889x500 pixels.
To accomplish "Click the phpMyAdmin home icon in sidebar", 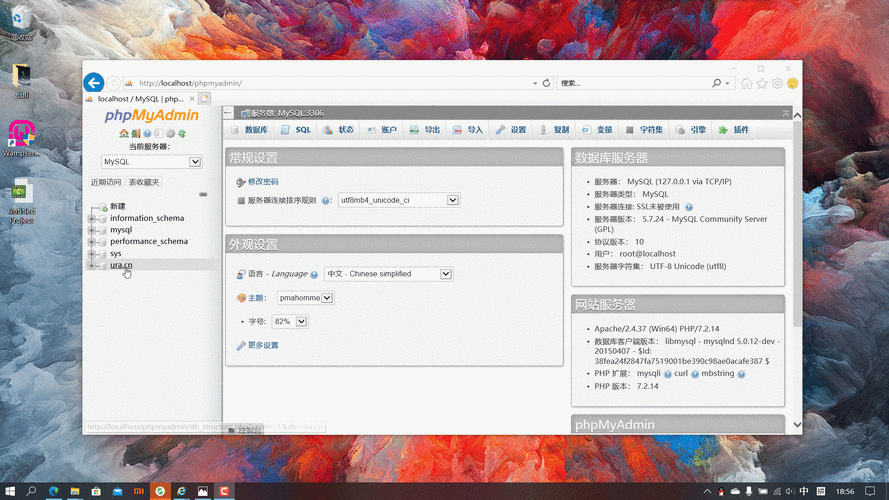I will 124,133.
